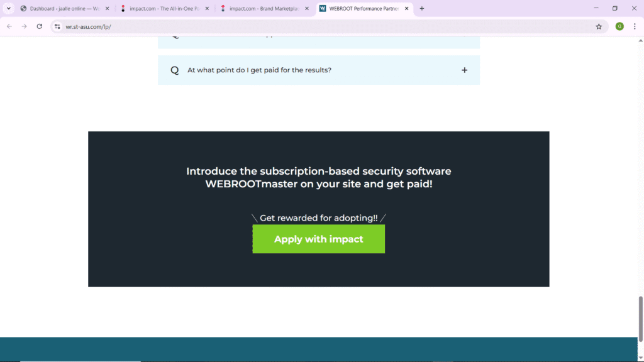Click the 'Get rewarded for adopting!!' text
The image size is (644, 362).
tap(319, 218)
